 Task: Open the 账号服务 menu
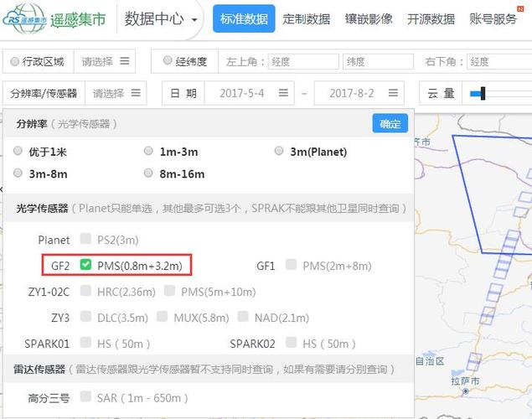coord(493,18)
